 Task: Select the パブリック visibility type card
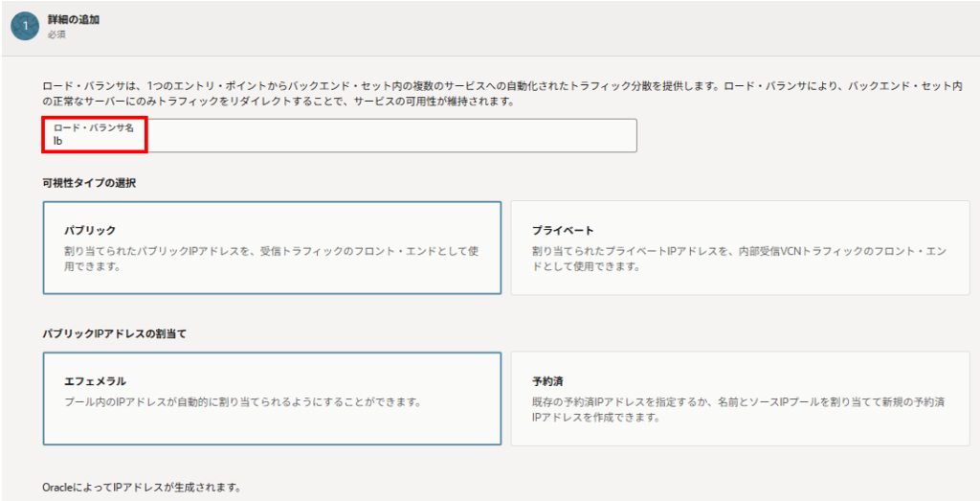pos(272,247)
